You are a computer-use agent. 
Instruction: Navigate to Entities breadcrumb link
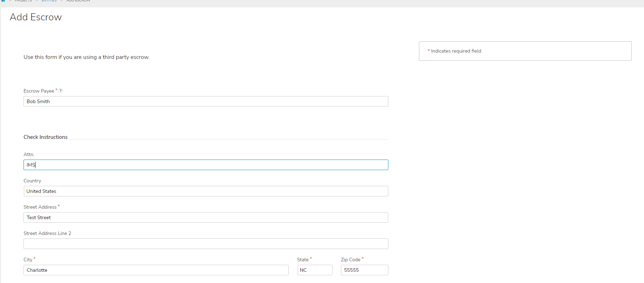(x=49, y=1)
